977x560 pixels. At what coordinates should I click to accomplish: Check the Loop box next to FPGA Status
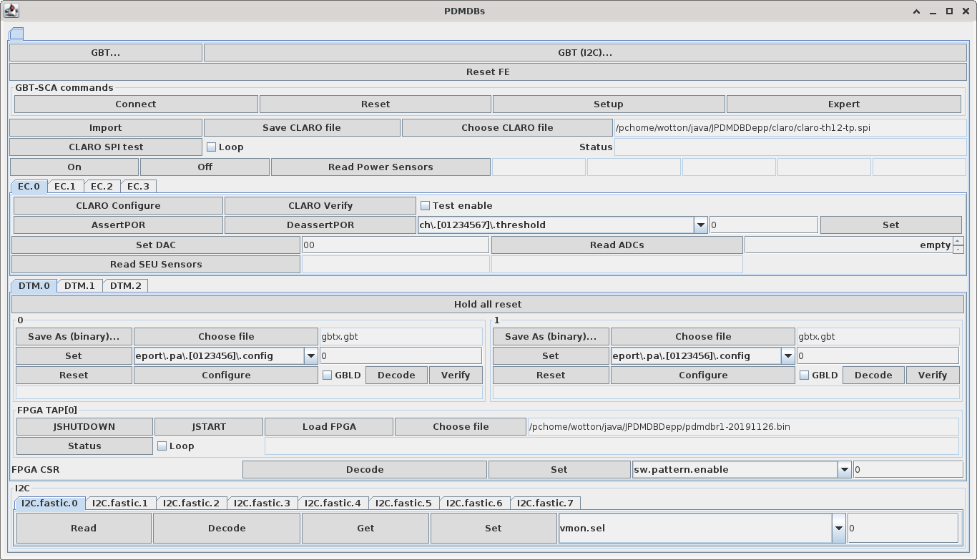click(x=162, y=446)
